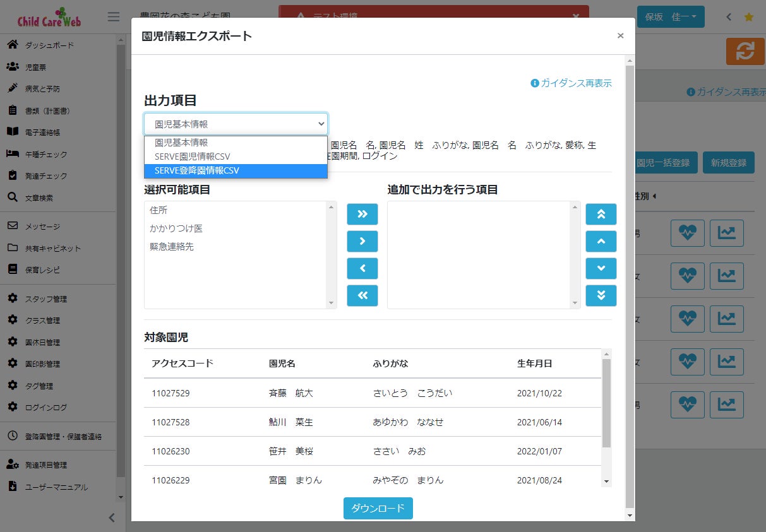Image resolution: width=766 pixels, height=532 pixels.
Task: Click the clock icon beside 登降園管理・保護者連絡
Action: click(x=12, y=436)
